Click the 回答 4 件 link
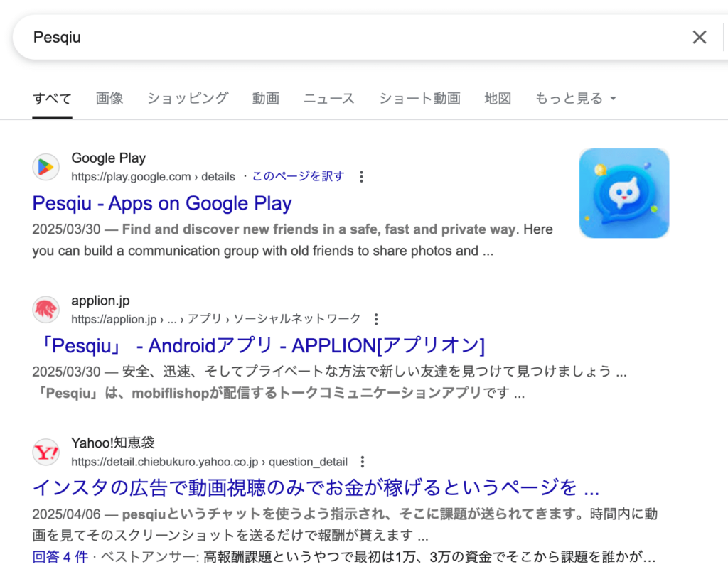 point(60,557)
